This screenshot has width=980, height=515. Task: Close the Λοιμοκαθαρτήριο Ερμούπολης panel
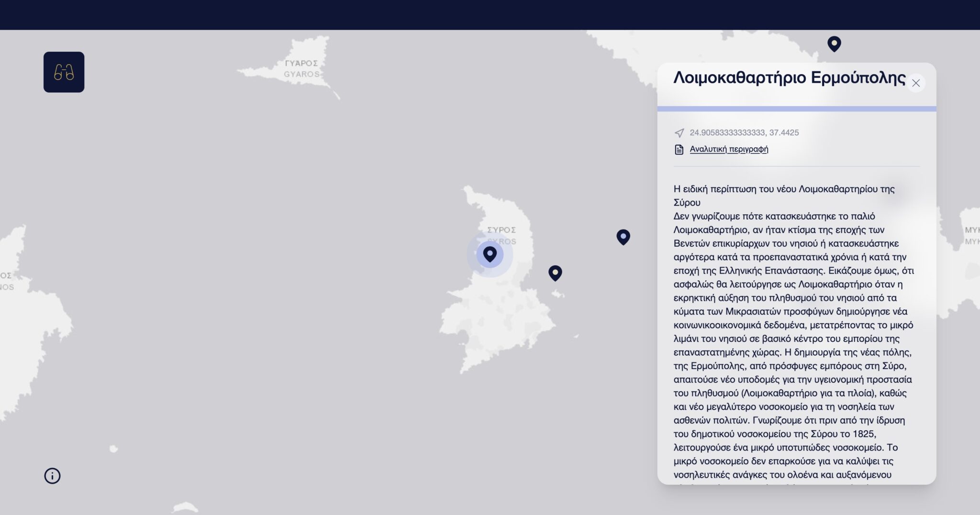point(916,83)
